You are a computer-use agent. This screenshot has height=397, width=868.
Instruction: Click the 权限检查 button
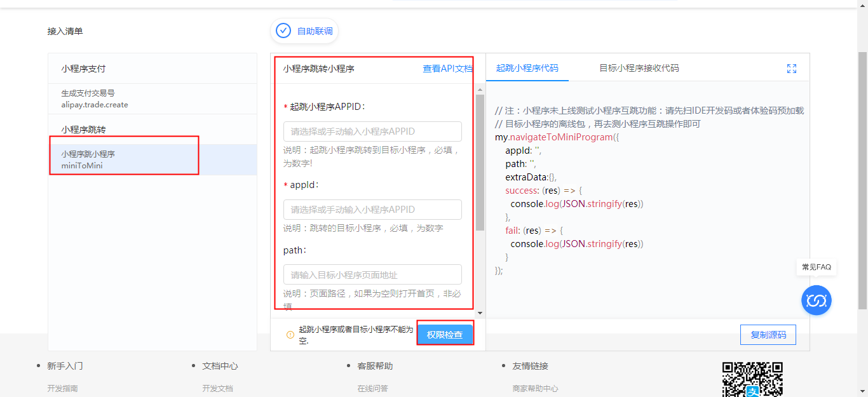[x=445, y=335]
